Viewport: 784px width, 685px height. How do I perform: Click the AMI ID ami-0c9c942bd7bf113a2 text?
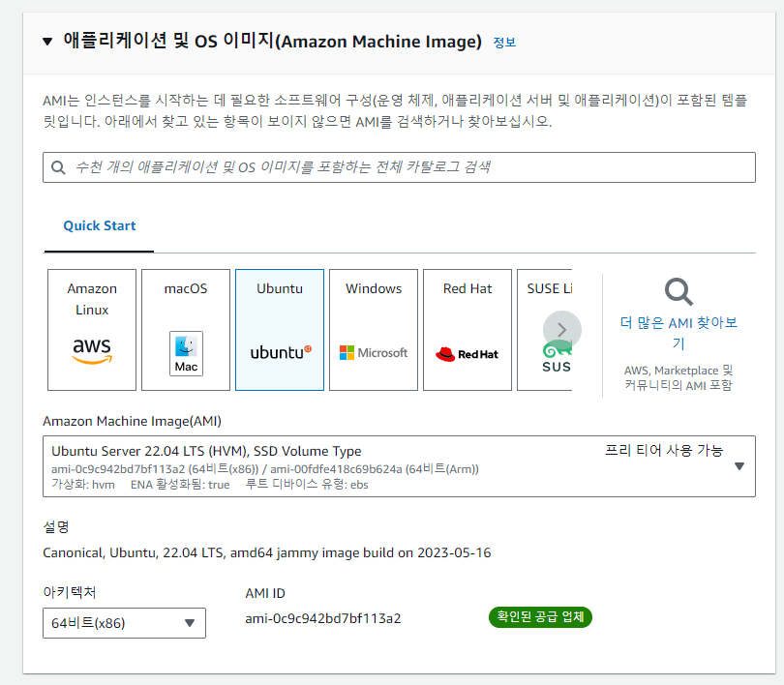[x=323, y=618]
